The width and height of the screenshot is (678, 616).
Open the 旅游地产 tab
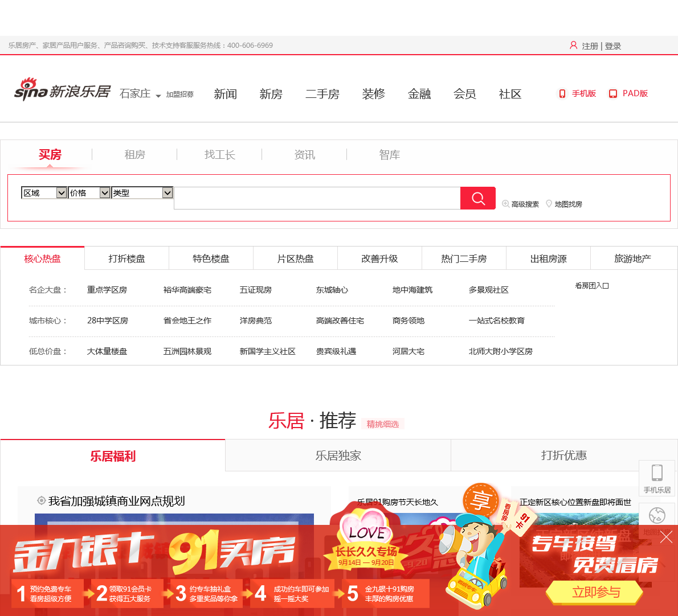[x=633, y=258]
